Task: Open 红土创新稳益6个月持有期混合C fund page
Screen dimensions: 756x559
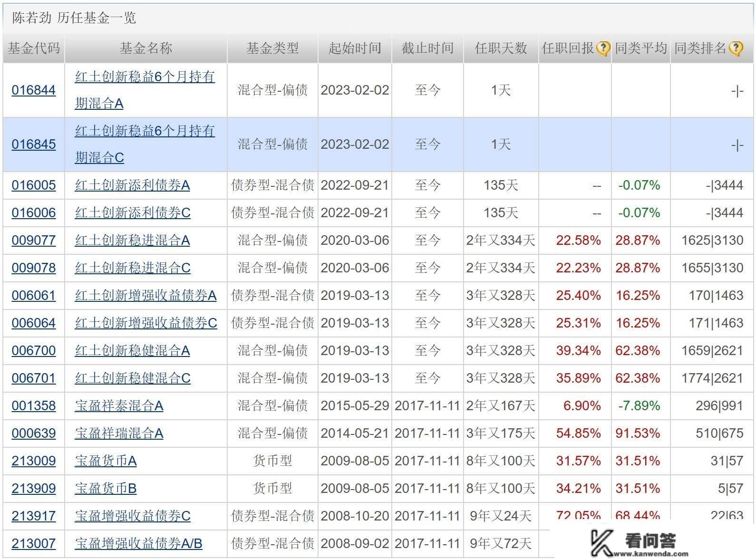Action: [145, 145]
